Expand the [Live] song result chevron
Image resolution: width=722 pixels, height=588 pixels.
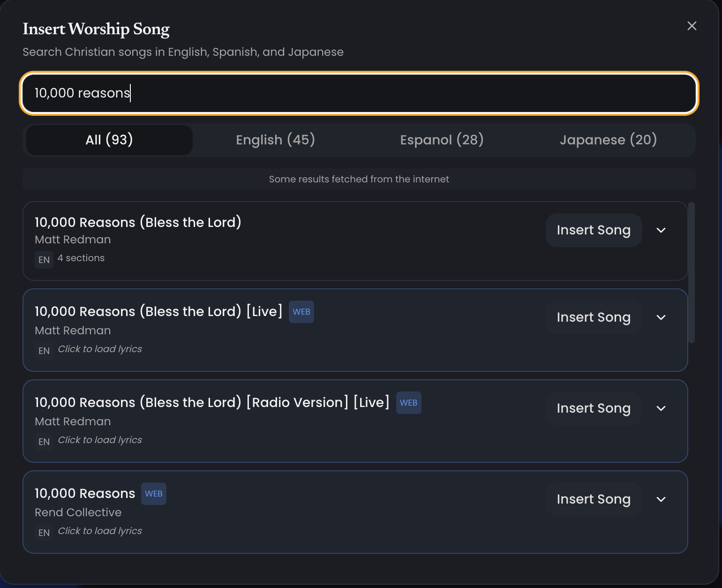(x=661, y=317)
